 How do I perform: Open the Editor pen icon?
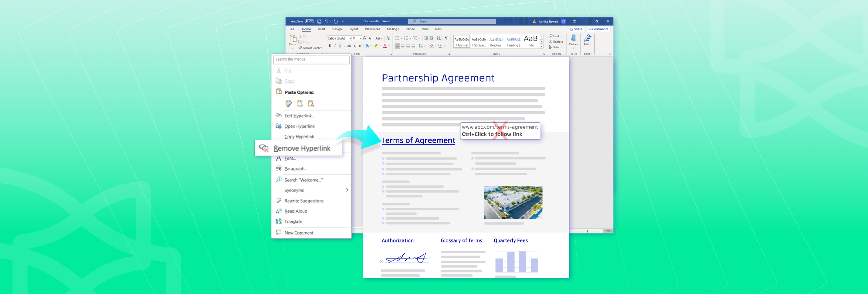tap(587, 38)
